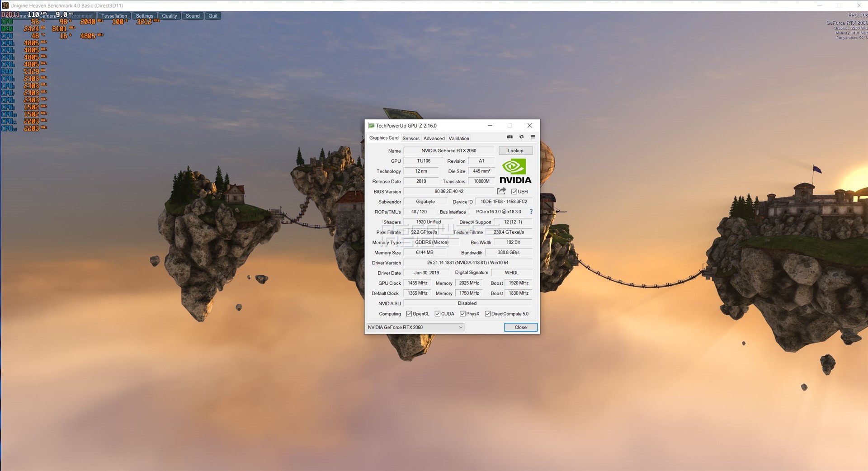Click the Boost 1920 MHz field
This screenshot has width=868, height=471.
pos(519,283)
